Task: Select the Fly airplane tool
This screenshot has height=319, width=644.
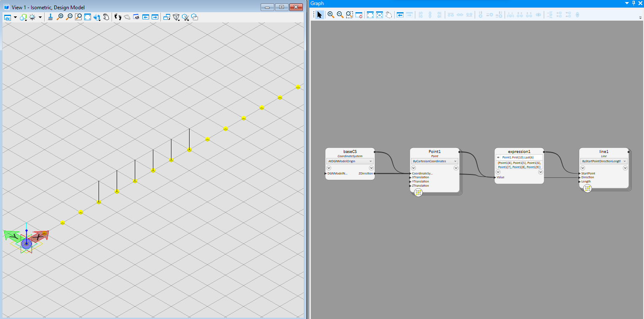Action: tap(127, 17)
